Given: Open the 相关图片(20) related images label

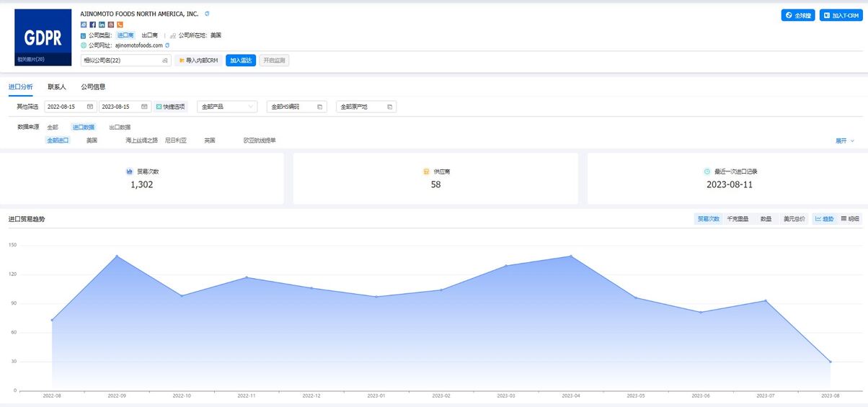Looking at the screenshot, I should 30,60.
